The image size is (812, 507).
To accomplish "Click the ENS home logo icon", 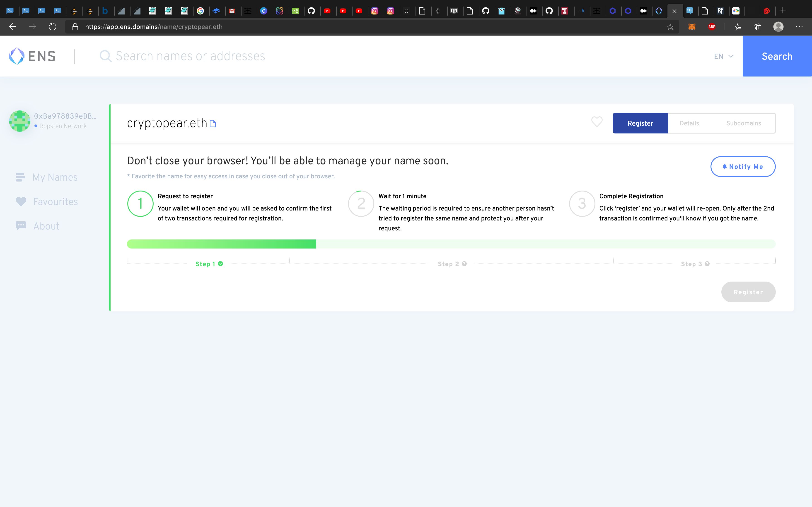I will tap(32, 55).
